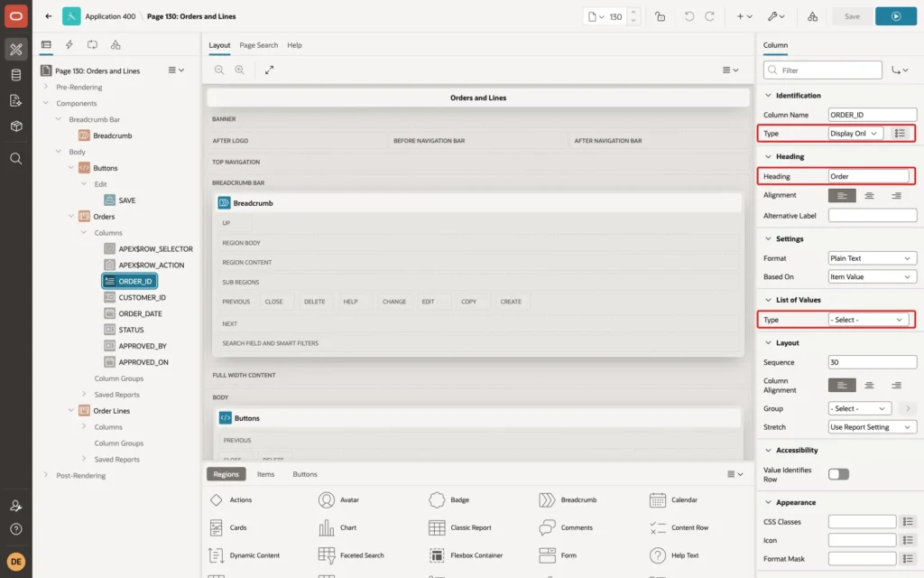This screenshot has height=578, width=924.
Task: Select the Classic Report gallery region
Action: tap(460, 527)
